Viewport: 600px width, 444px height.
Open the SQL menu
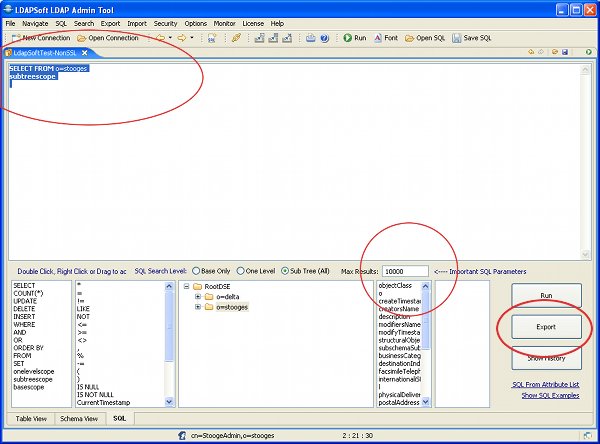61,23
